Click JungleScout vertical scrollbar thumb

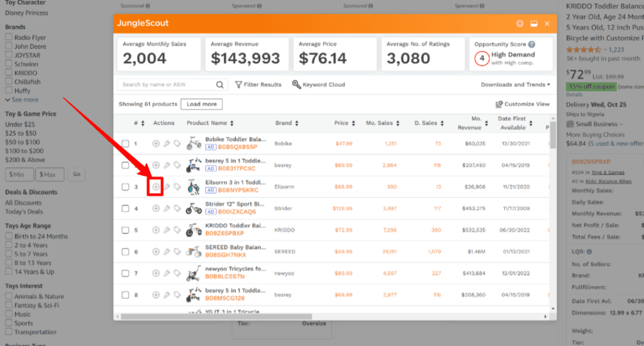click(553, 135)
